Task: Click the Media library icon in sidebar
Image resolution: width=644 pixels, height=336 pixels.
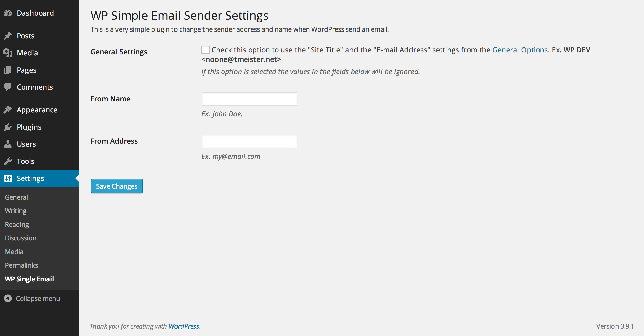Action: 8,53
